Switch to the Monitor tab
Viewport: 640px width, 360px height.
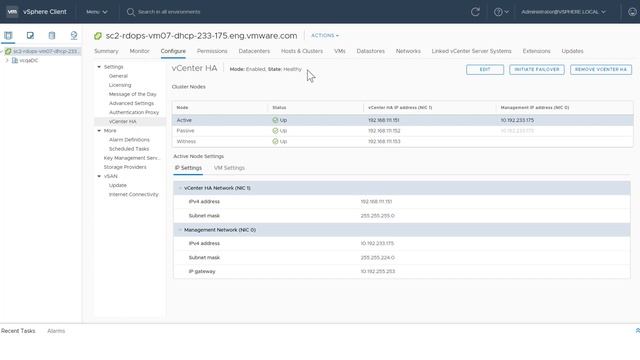(x=140, y=51)
